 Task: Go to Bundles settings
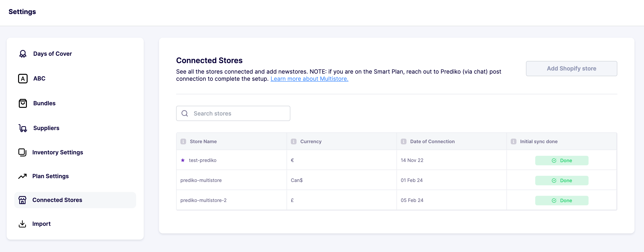click(44, 103)
